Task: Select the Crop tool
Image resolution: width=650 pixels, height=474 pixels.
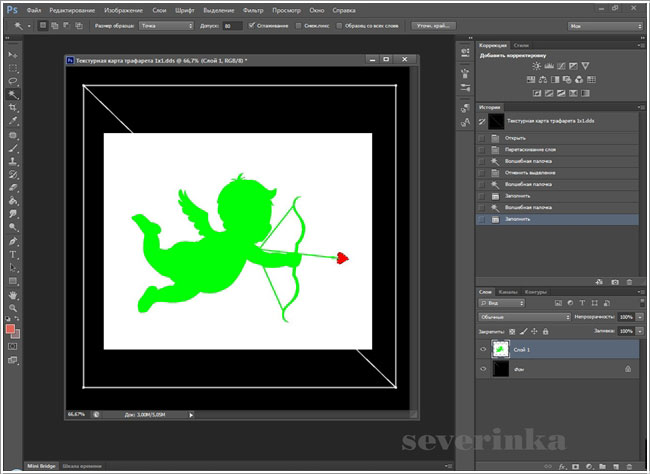Action: pos(13,107)
